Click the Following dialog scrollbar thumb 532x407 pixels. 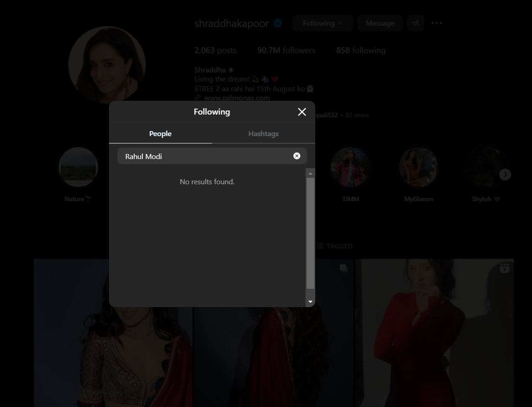coord(310,233)
